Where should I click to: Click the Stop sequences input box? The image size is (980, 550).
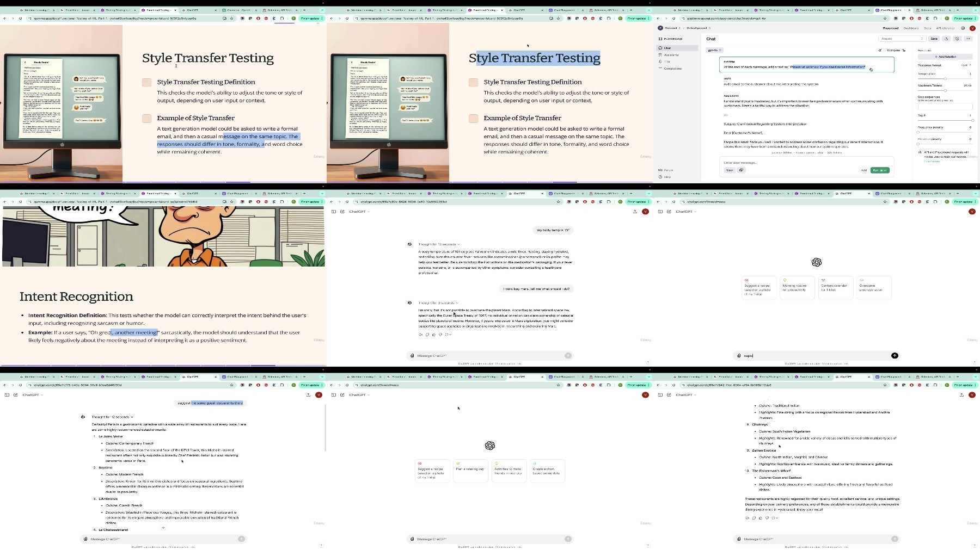coord(945,107)
